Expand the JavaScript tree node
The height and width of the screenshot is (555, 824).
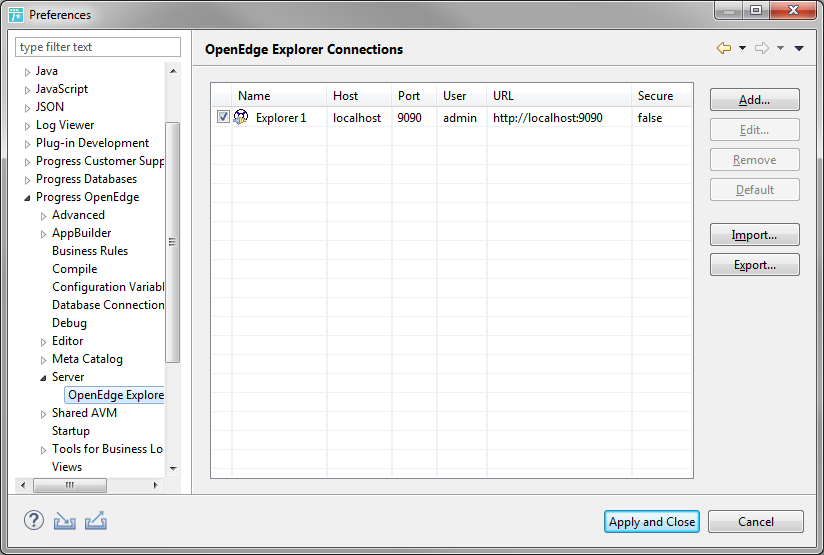[x=27, y=90]
